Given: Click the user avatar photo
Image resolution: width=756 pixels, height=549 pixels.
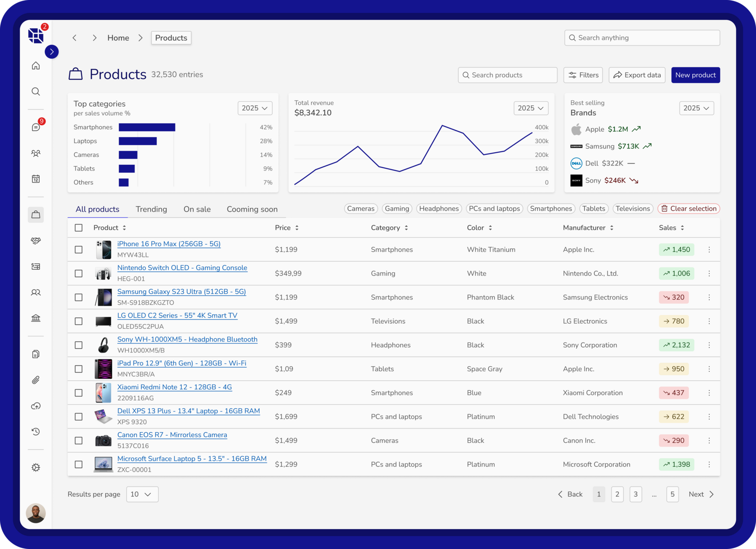Looking at the screenshot, I should click(36, 513).
